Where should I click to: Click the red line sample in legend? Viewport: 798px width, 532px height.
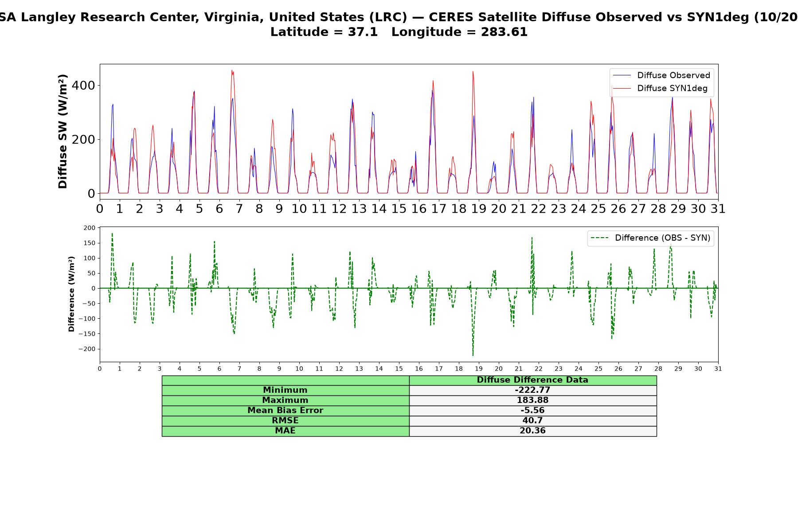coord(622,88)
